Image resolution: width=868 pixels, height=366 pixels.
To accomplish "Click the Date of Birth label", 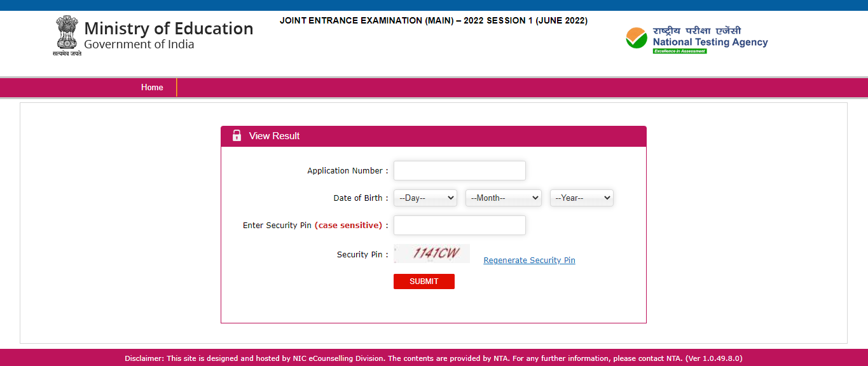I will pyautogui.click(x=361, y=198).
